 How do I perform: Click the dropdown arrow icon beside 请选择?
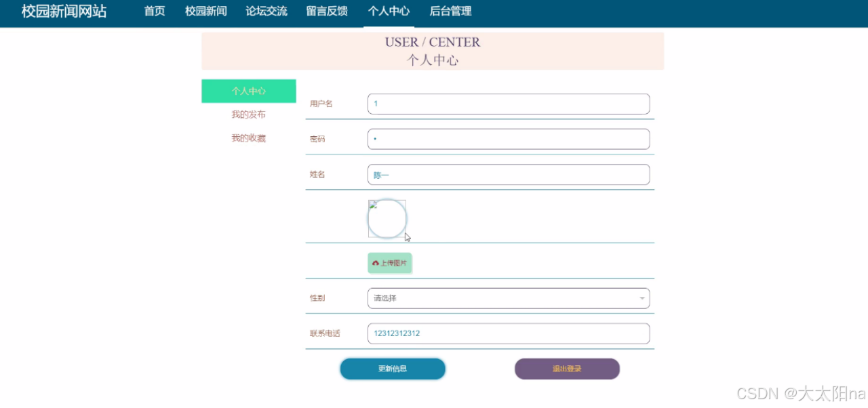[x=642, y=298]
